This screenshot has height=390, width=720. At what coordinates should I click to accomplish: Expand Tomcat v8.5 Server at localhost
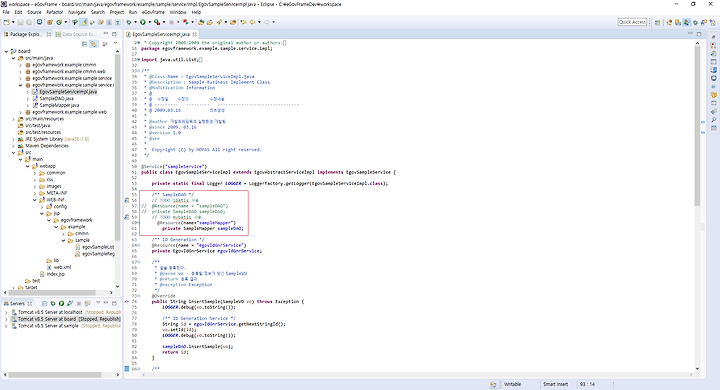tap(6, 312)
